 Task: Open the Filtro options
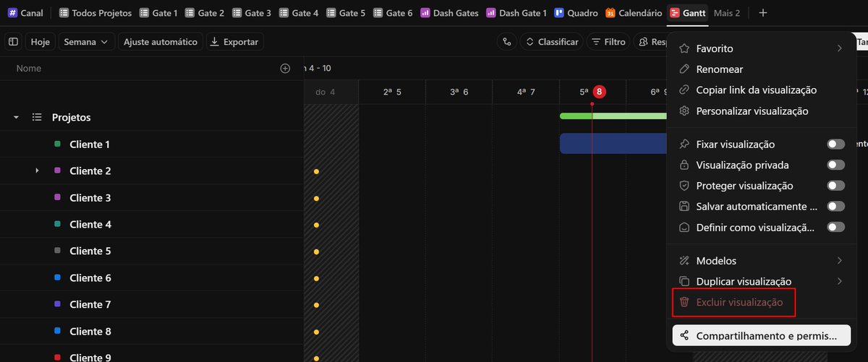[608, 42]
